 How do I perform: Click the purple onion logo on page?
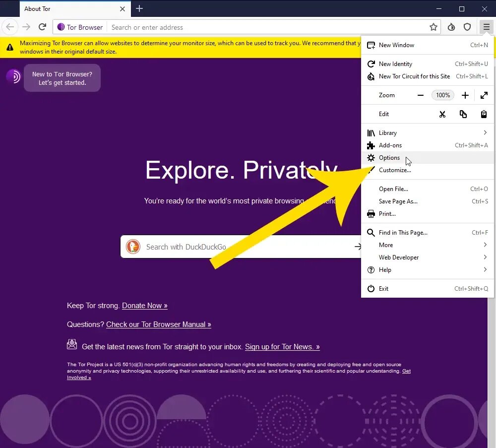(13, 76)
